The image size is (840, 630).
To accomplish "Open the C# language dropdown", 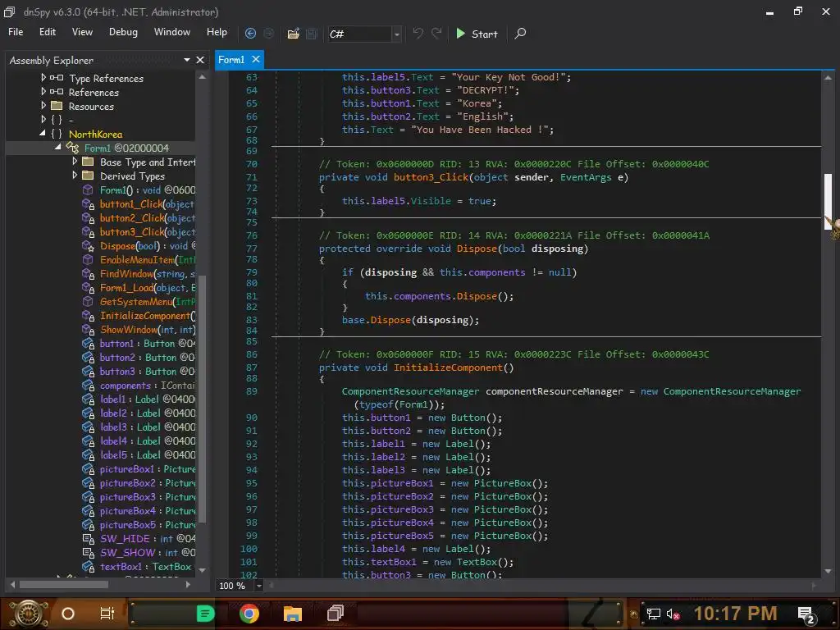I will (x=397, y=34).
